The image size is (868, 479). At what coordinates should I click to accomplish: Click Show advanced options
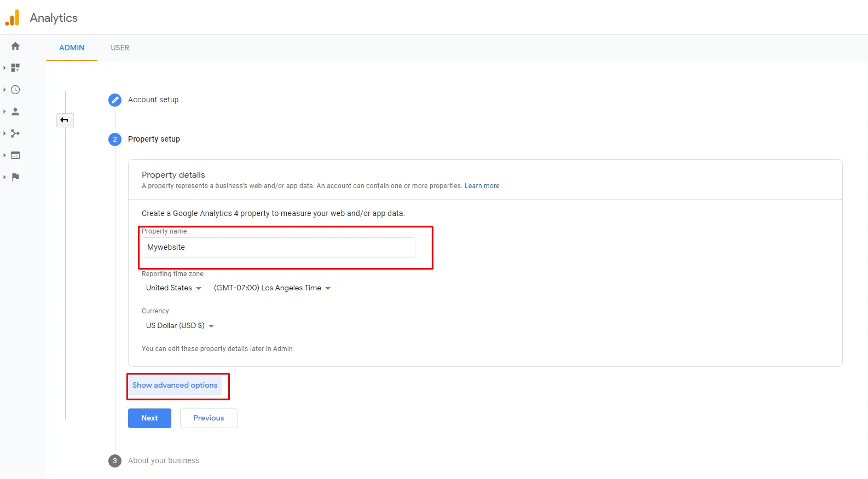click(175, 385)
